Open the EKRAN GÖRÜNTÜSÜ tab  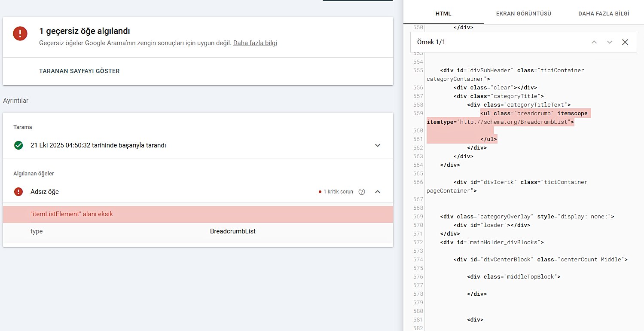point(523,14)
